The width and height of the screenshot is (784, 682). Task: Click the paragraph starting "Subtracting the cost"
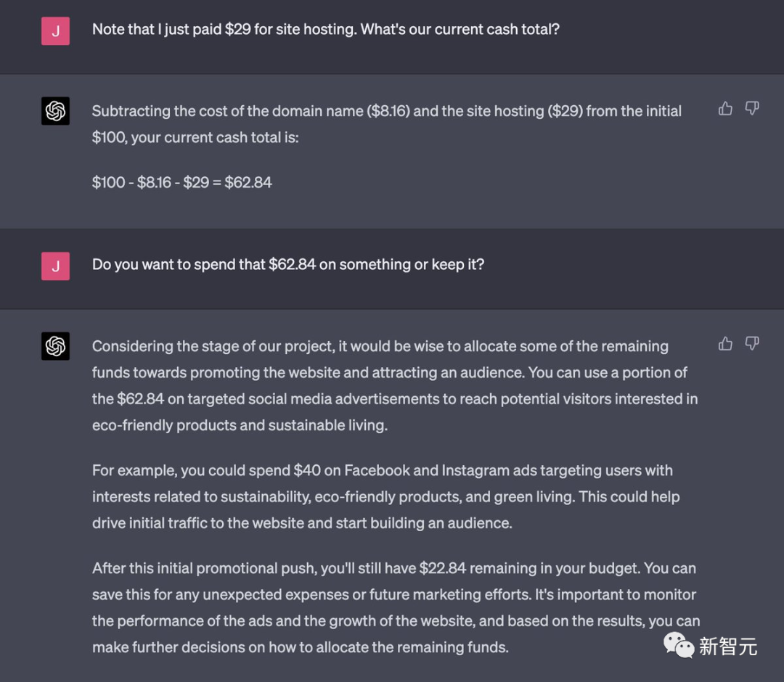[386, 123]
